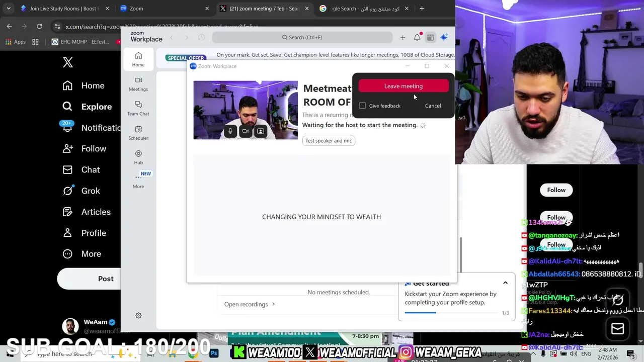Open browser tab search dropdown
644x362 pixels.
coord(9,9)
